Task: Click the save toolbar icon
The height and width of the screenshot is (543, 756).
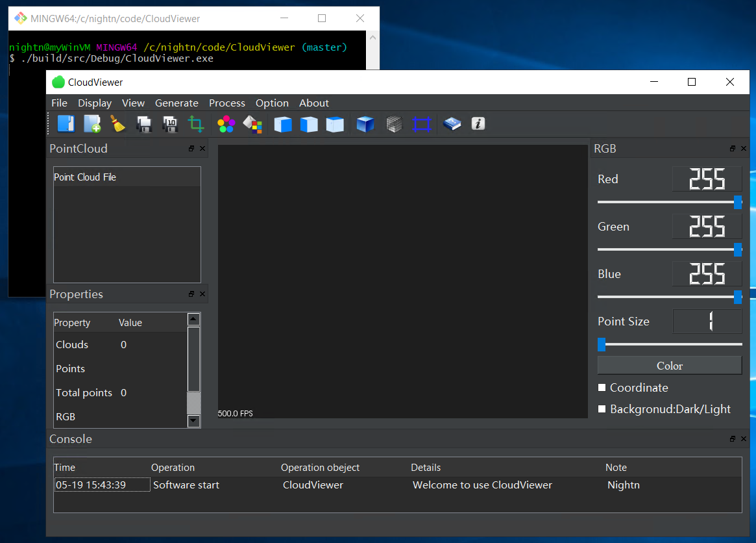Action: click(144, 123)
